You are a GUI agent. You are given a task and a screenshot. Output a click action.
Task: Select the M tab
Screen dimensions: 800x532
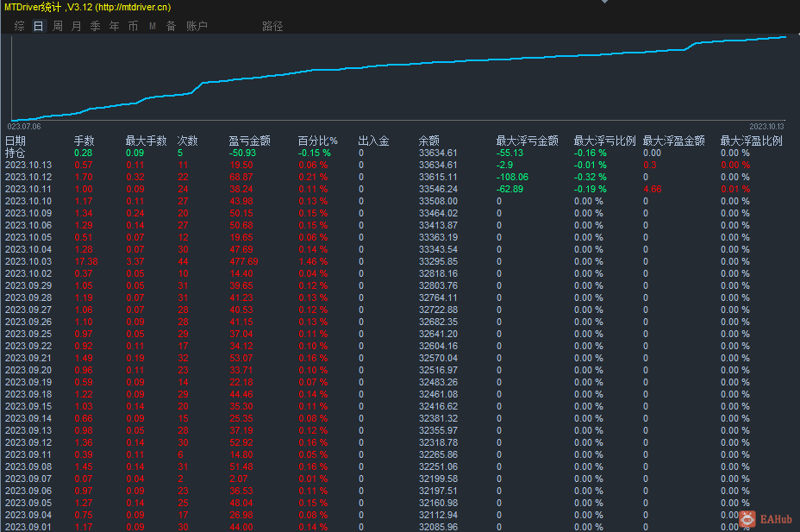coord(153,26)
